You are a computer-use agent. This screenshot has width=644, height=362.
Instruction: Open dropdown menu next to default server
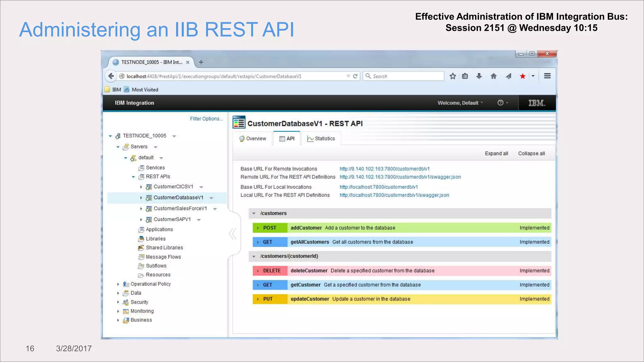[161, 158]
